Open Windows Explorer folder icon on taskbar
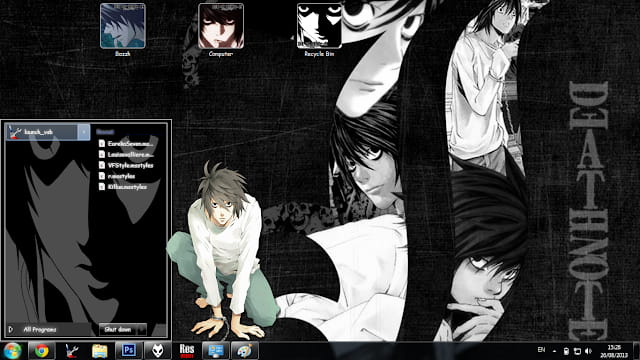Viewport: 640px width, 360px height. pos(100,351)
